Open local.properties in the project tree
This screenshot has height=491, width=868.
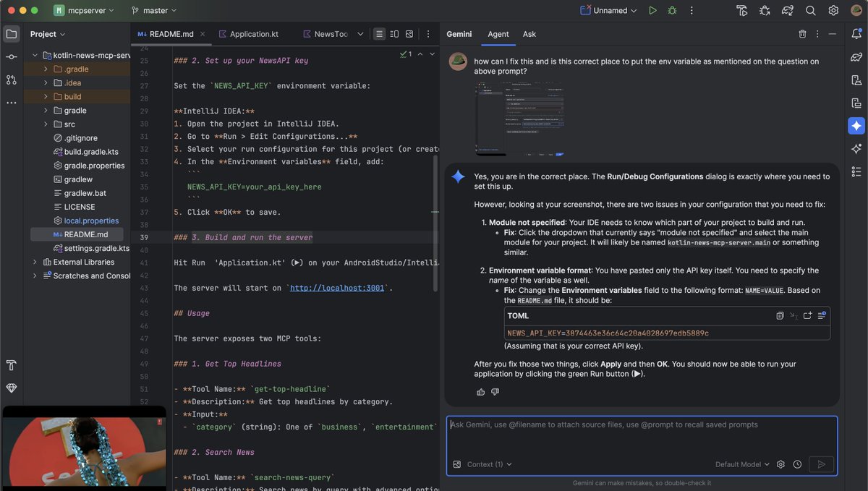86,221
